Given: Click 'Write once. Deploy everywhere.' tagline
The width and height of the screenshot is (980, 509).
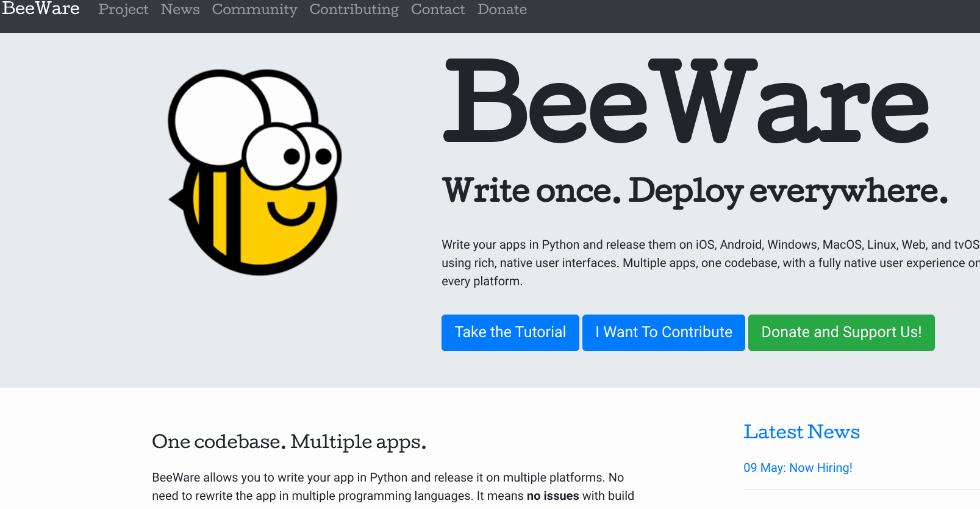Looking at the screenshot, I should 695,191.
